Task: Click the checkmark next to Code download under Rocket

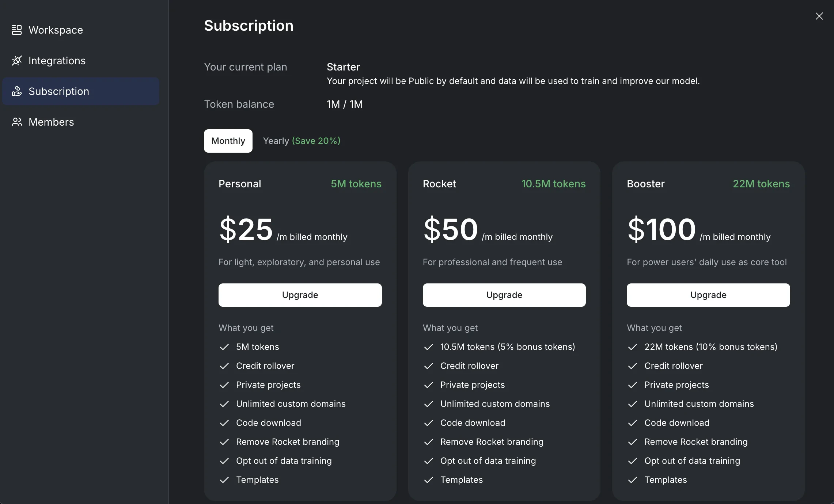Action: pyautogui.click(x=429, y=423)
